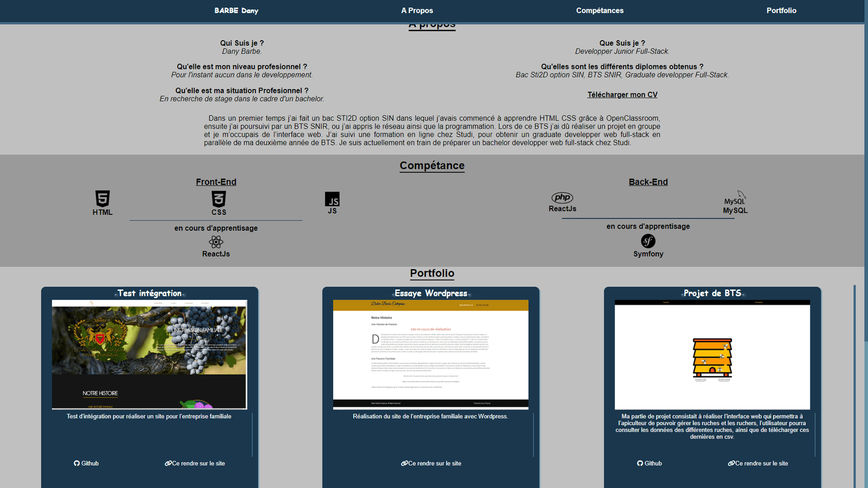The width and height of the screenshot is (868, 488).
Task: Click the Portfolio section heading
Action: click(432, 273)
